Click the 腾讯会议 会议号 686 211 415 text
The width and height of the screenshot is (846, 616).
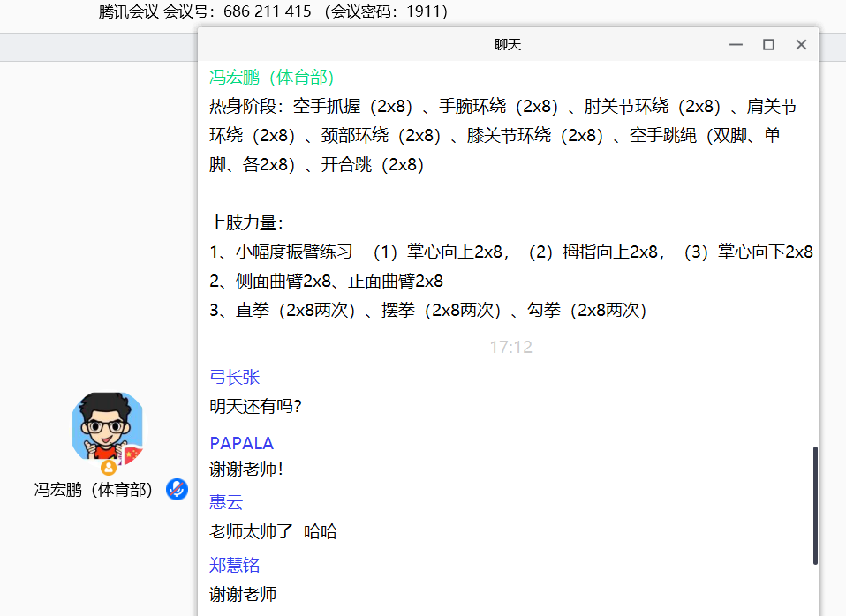click(273, 11)
